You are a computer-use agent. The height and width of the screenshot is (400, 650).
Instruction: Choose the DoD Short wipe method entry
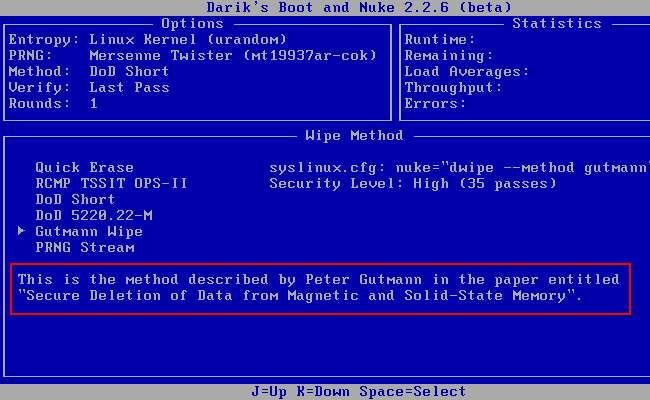pyautogui.click(x=75, y=199)
